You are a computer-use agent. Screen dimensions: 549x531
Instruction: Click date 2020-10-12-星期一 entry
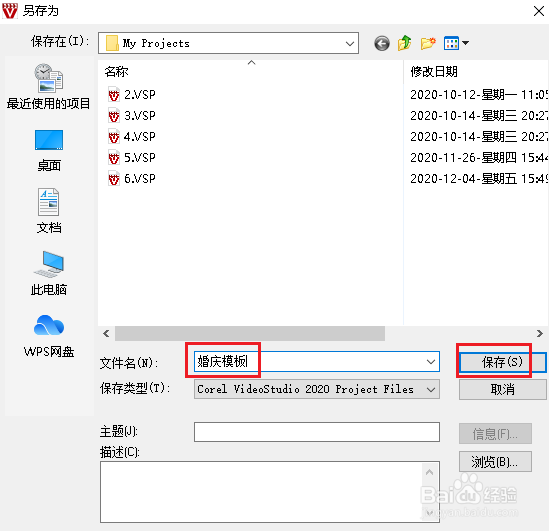click(x=478, y=95)
